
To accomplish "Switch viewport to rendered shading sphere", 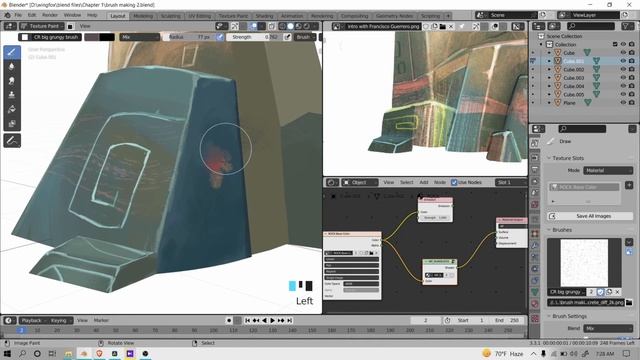I will pyautogui.click(x=307, y=26).
